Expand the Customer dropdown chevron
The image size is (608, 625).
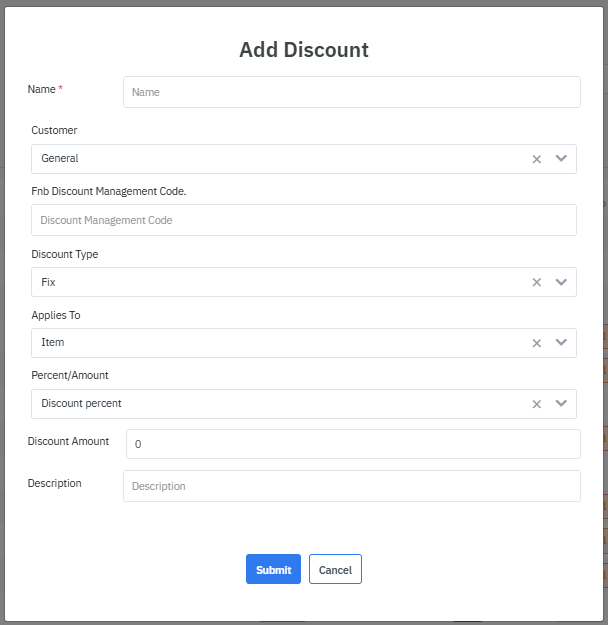click(561, 159)
